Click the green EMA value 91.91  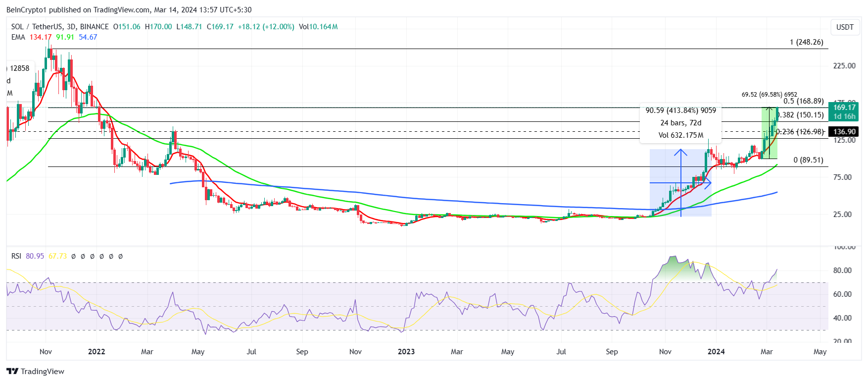point(65,37)
